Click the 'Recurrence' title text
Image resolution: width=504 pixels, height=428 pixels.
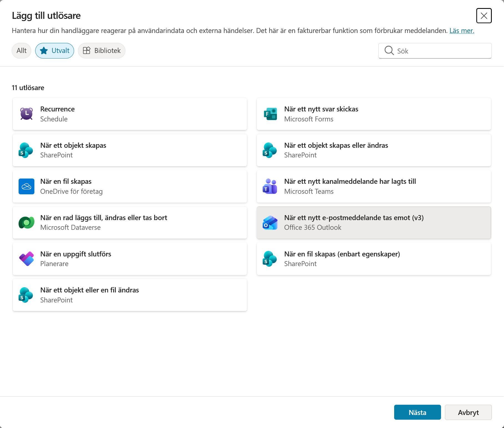point(57,109)
